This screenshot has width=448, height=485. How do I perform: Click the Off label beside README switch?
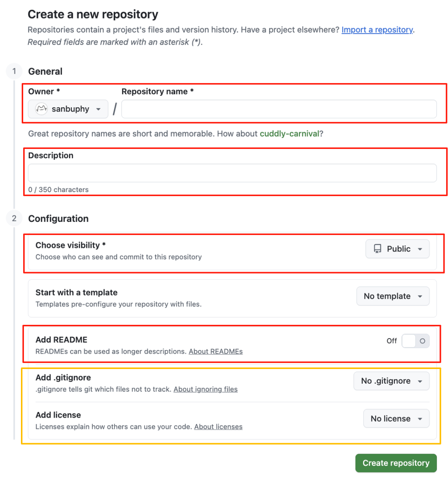[x=392, y=341]
